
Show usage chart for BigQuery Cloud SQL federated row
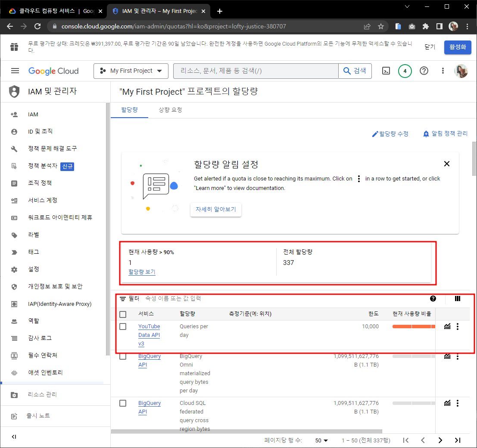click(x=447, y=403)
